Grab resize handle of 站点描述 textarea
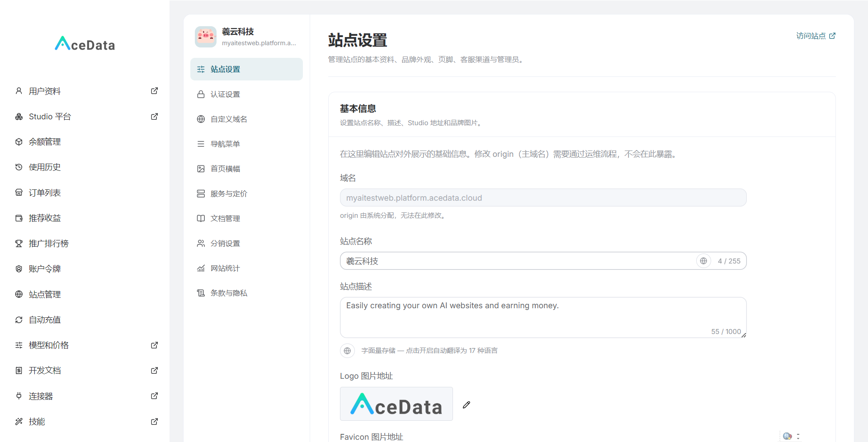Viewport: 868px width, 442px height. click(743, 335)
